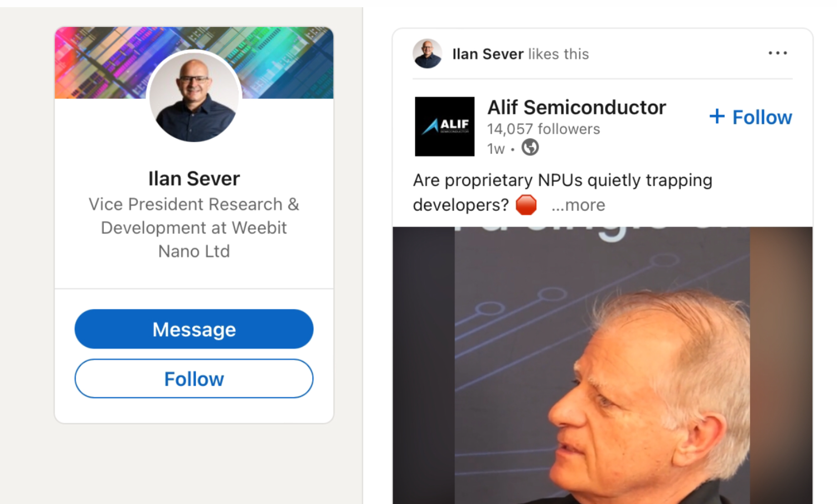
Task: Open the three-dots post options menu
Action: pos(777,53)
